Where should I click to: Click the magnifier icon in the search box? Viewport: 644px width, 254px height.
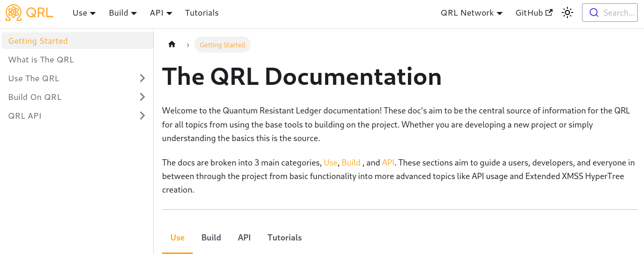click(593, 13)
